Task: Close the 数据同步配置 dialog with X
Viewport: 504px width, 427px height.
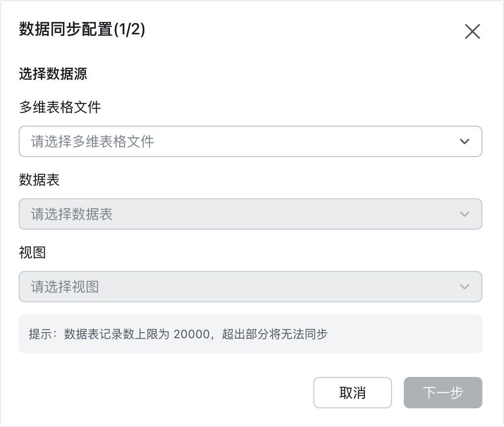Action: [x=473, y=31]
